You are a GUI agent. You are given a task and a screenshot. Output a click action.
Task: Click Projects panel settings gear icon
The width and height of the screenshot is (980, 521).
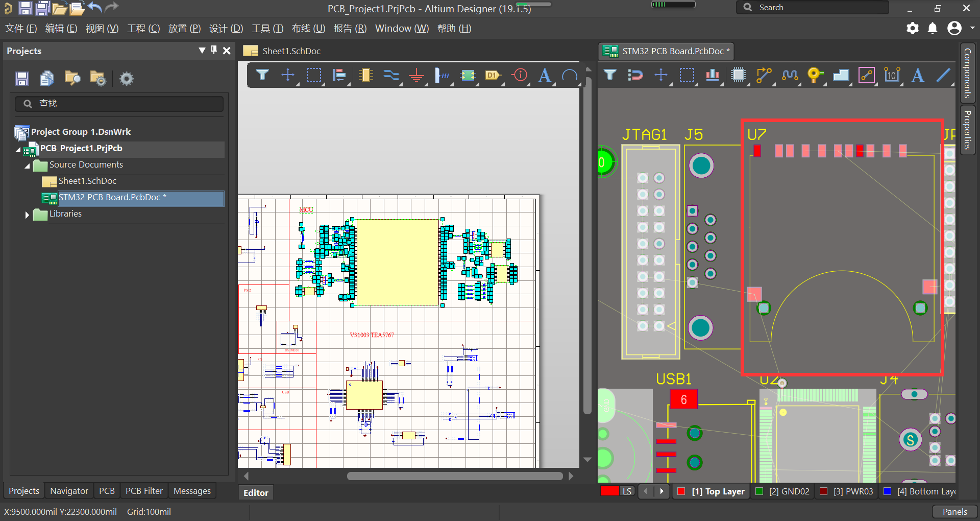pyautogui.click(x=126, y=78)
